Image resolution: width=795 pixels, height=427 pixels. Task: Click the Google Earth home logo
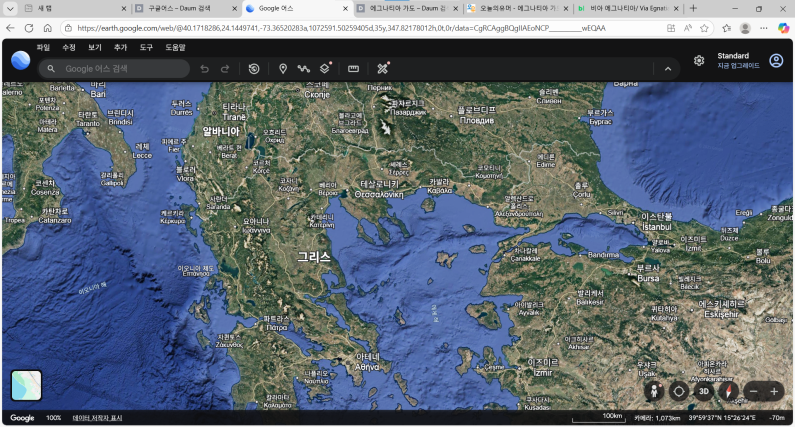pyautogui.click(x=21, y=61)
